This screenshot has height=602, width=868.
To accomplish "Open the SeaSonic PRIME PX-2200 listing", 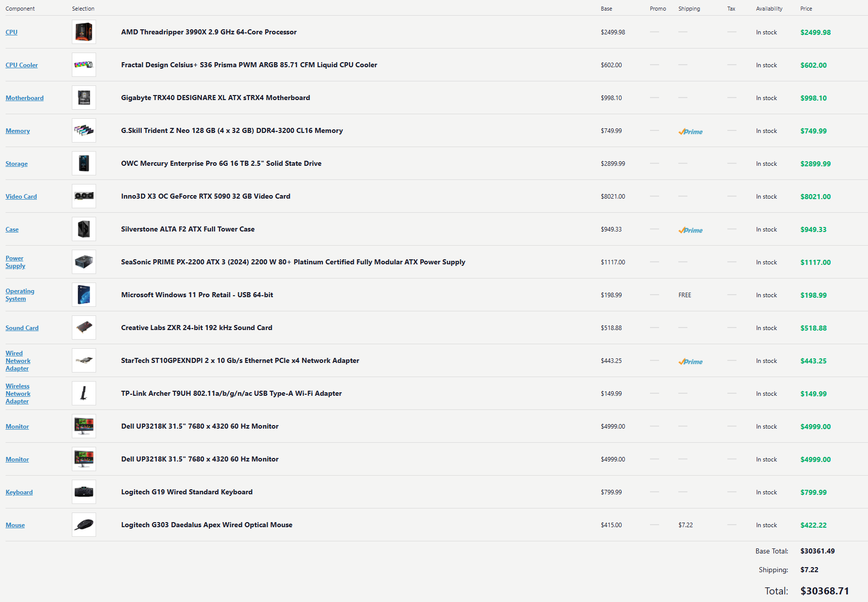I will [293, 262].
